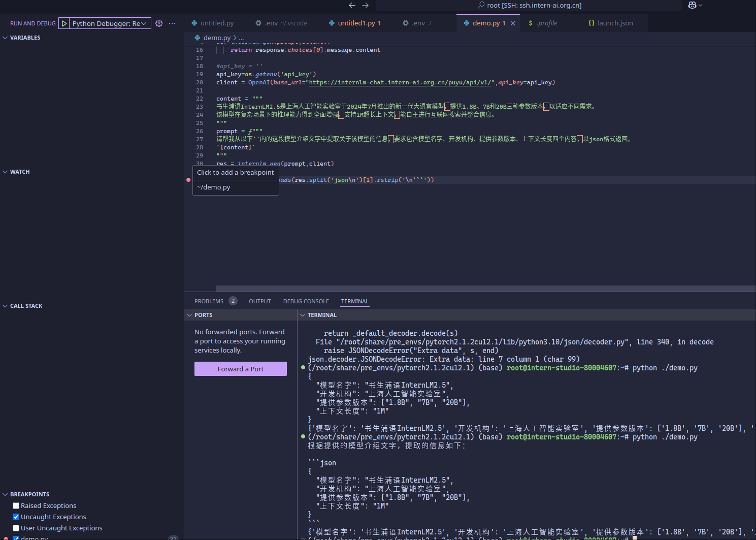Click the '#api_key' comment line
The width and height of the screenshot is (756, 540).
pyautogui.click(x=239, y=66)
